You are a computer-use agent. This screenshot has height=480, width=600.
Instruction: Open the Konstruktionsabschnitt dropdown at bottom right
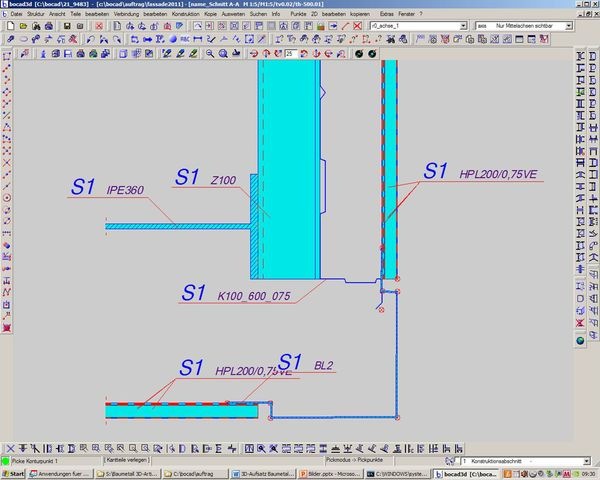point(592,460)
